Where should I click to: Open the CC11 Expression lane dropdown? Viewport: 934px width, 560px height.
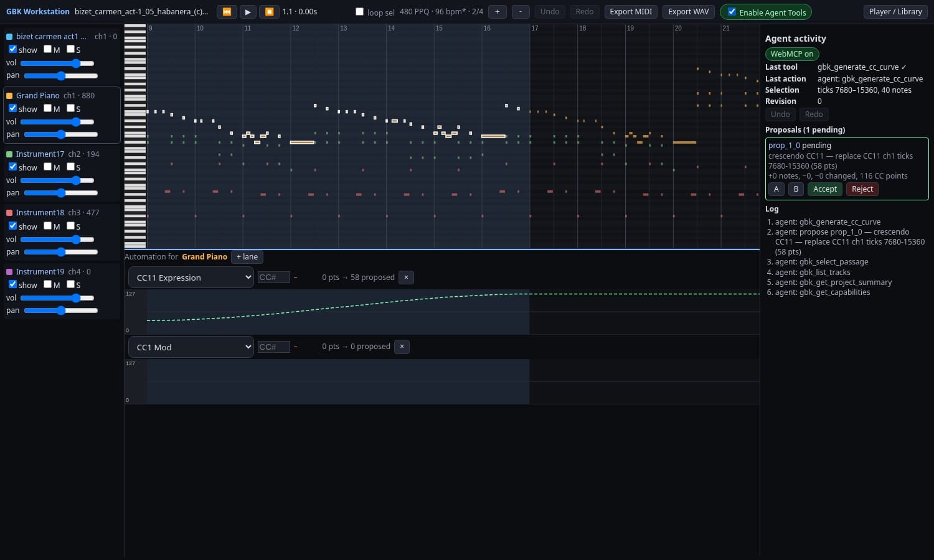191,278
